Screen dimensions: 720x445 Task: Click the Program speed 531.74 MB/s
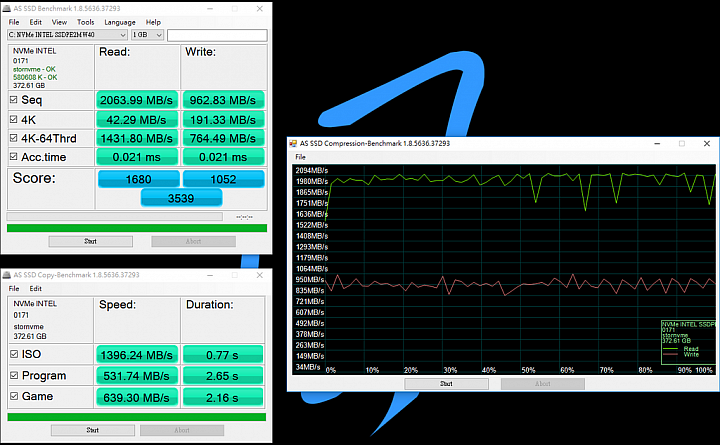coord(137,376)
